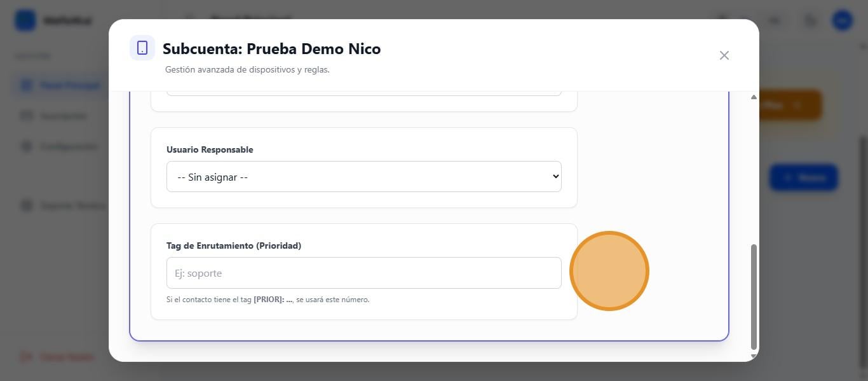Click the Tag de Enrutamiento (Prioridad) label
This screenshot has height=381, width=868.
234,246
